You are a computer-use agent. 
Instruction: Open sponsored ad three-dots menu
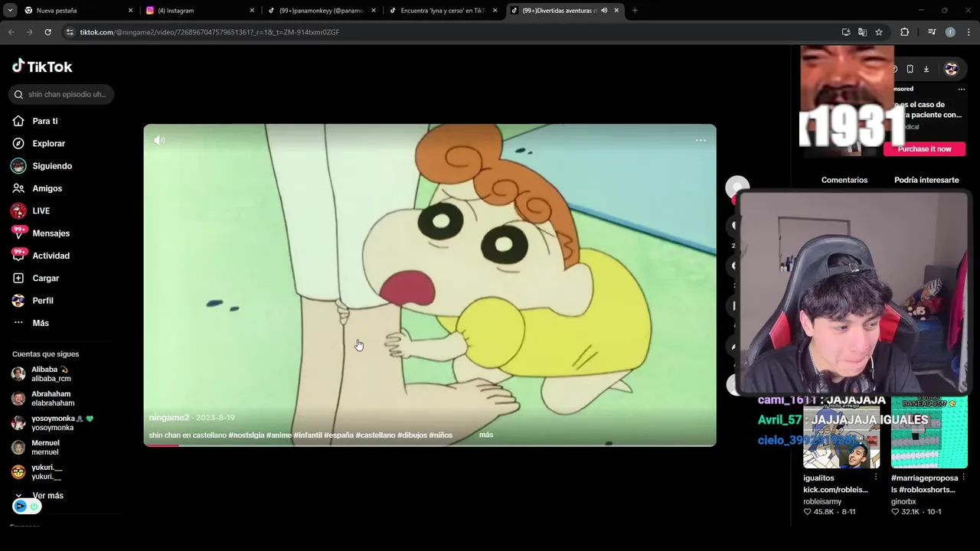[x=962, y=89]
